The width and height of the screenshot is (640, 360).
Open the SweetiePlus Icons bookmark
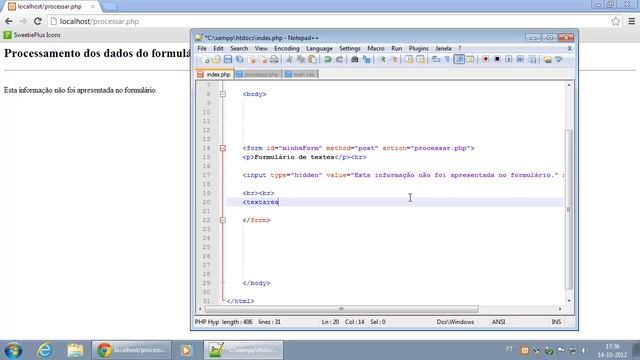click(32, 35)
